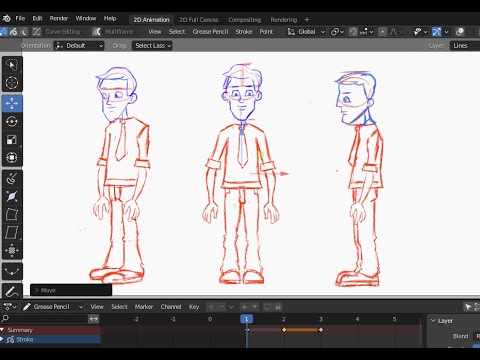Toggle snapping magnet icon
The width and height of the screenshot is (480, 360).
click(353, 32)
